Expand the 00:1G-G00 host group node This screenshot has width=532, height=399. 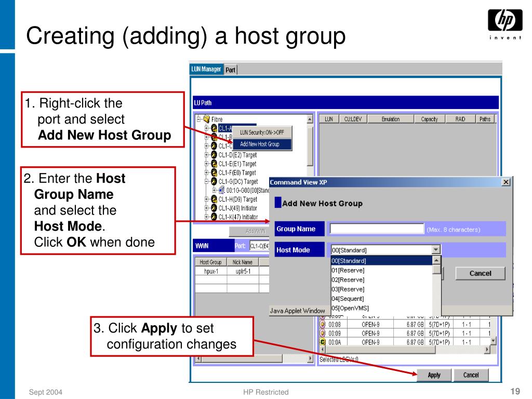[x=215, y=190]
